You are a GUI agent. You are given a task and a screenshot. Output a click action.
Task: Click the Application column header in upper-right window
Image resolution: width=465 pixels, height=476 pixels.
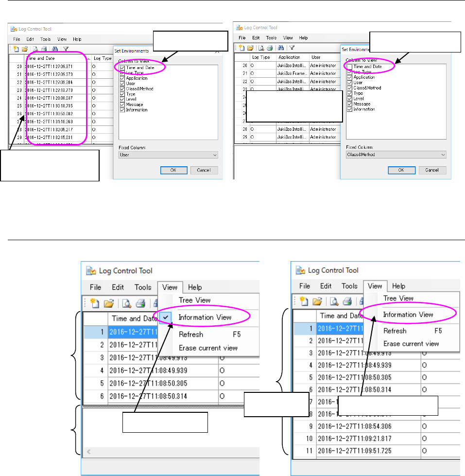click(293, 57)
